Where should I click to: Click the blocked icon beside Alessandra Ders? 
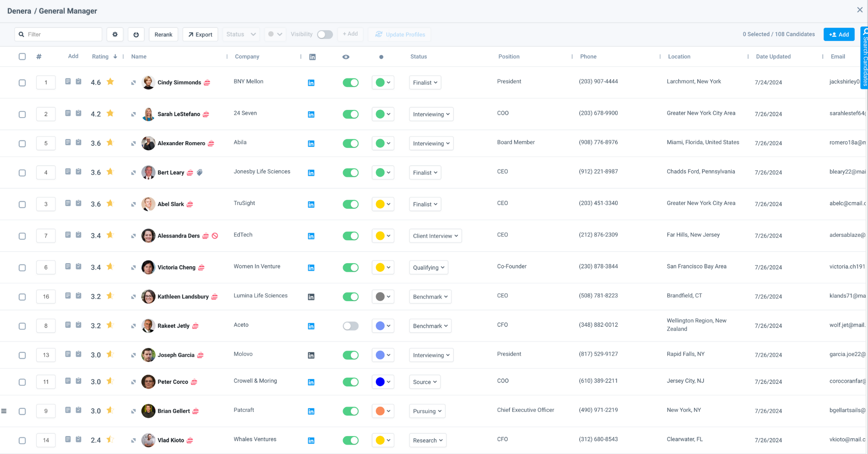point(215,236)
